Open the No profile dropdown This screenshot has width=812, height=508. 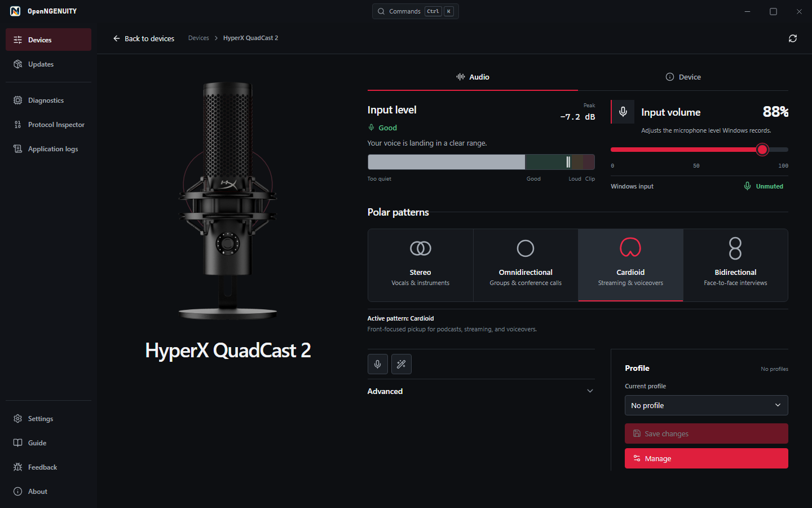(707, 405)
